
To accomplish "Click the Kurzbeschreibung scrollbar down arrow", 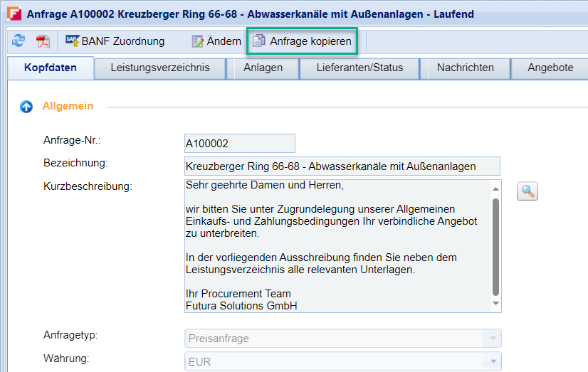I will [495, 304].
